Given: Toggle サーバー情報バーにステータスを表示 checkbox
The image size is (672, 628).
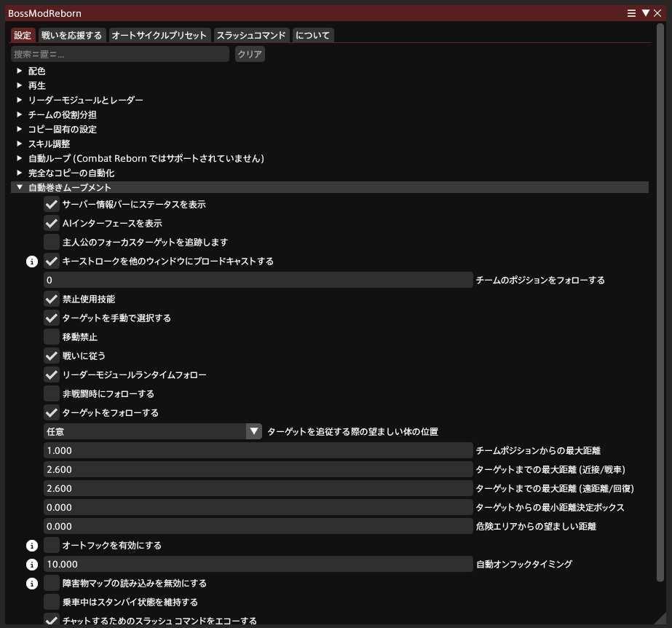Looking at the screenshot, I should pyautogui.click(x=52, y=204).
